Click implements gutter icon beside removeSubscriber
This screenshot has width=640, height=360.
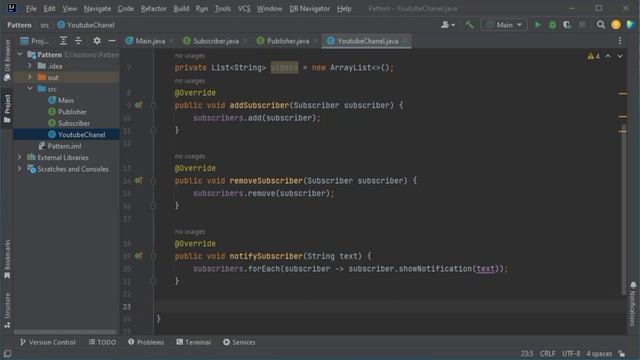[x=139, y=180]
